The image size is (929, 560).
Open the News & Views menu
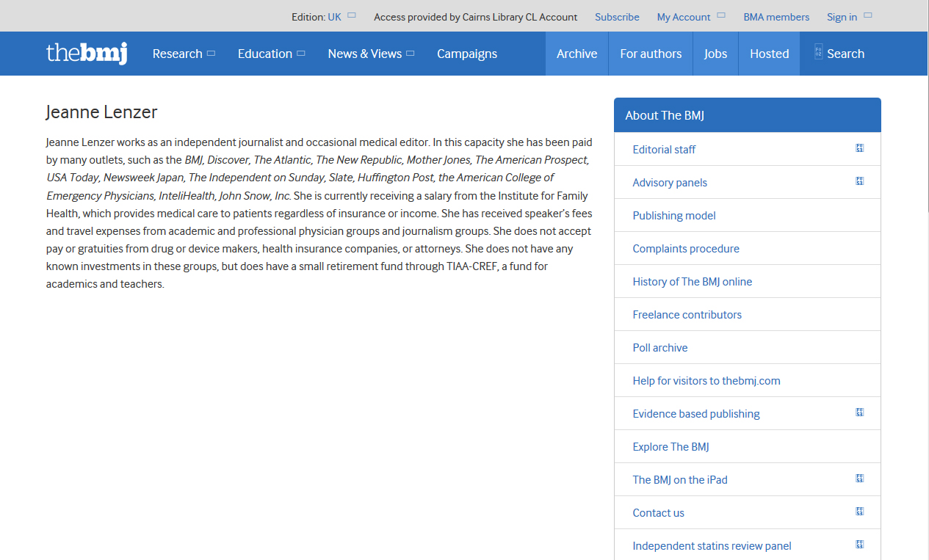[371, 54]
